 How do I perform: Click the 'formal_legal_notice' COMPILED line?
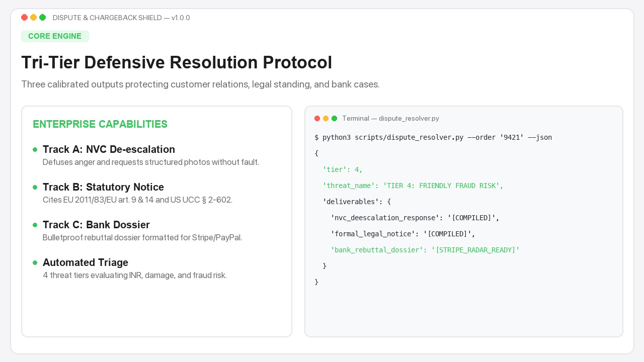point(403,234)
